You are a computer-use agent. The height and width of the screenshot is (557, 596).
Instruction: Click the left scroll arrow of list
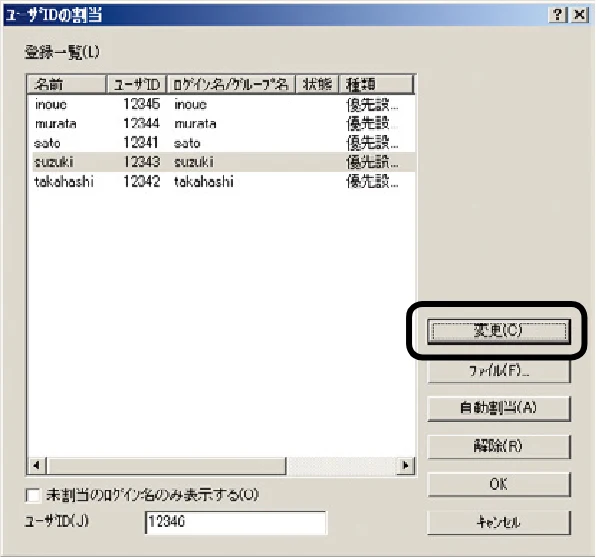click(x=37, y=466)
